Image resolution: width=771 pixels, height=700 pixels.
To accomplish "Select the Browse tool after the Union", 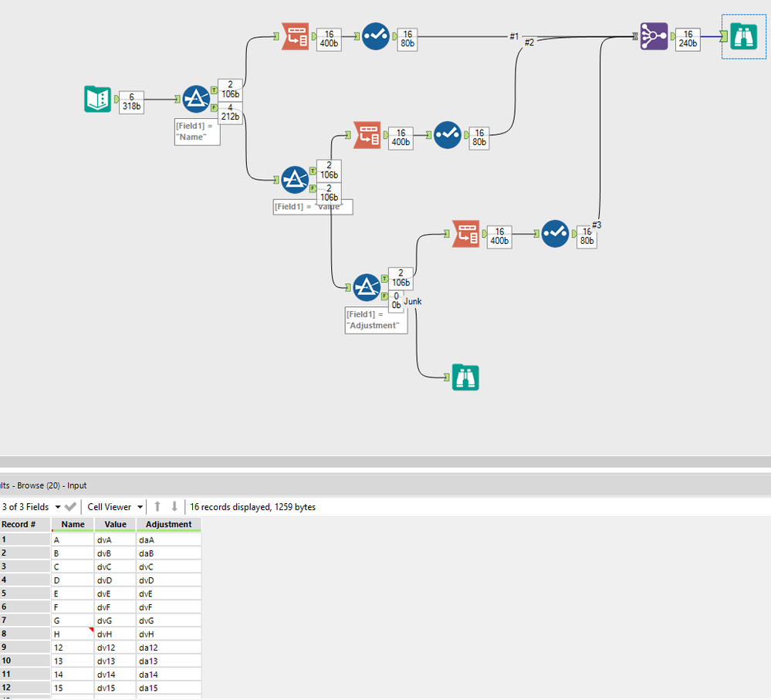I will pyautogui.click(x=743, y=36).
